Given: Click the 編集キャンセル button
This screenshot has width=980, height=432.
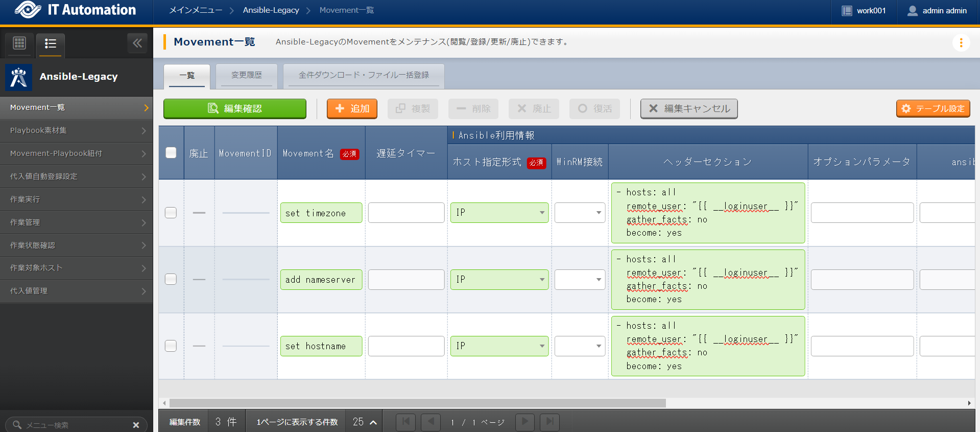Looking at the screenshot, I should coord(689,108).
